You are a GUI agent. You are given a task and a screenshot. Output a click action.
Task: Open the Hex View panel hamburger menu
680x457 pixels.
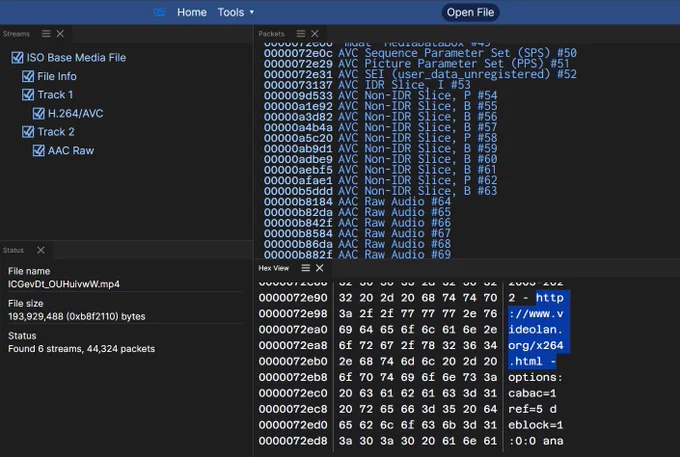[305, 268]
